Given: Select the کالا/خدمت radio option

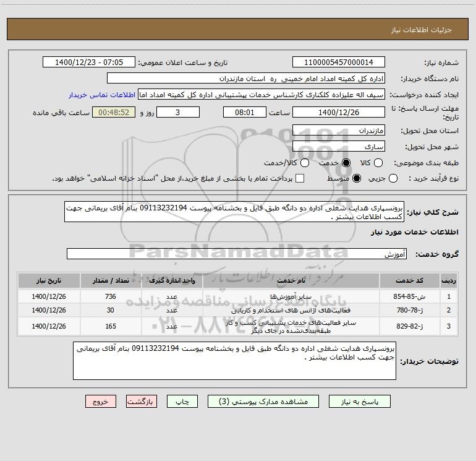Looking at the screenshot, I should (x=305, y=163).
